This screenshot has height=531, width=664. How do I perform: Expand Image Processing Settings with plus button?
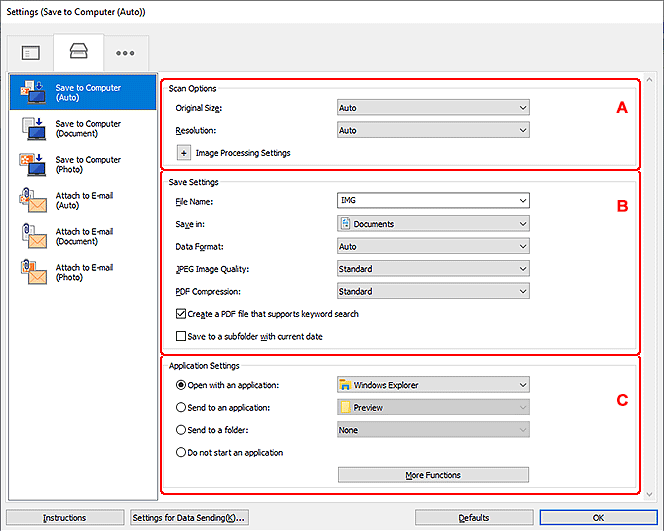(x=184, y=153)
